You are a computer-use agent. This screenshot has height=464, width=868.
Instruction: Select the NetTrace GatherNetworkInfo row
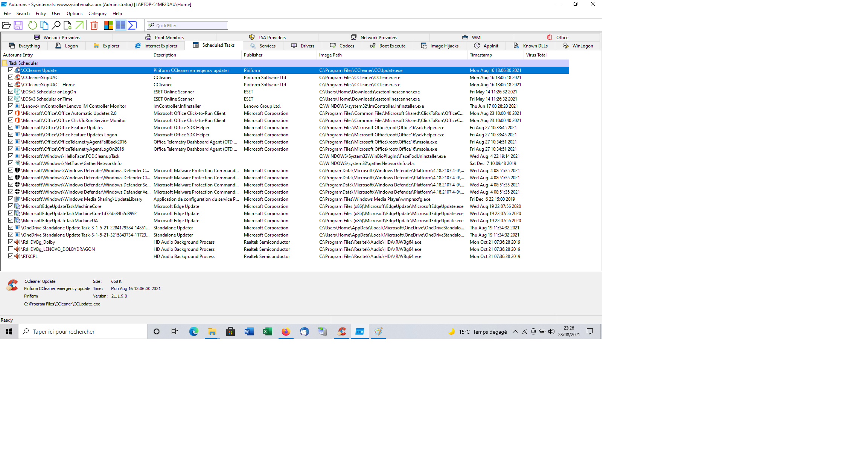pos(285,163)
